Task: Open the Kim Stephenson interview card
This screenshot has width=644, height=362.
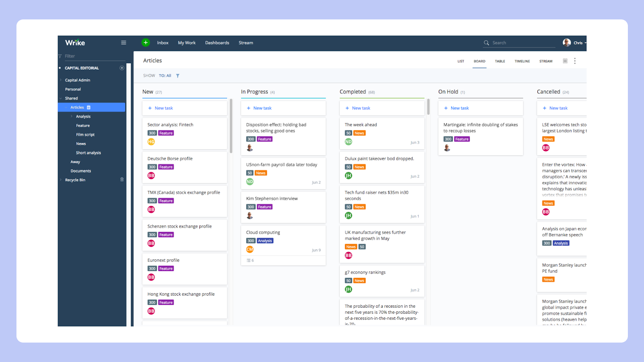Action: tap(272, 199)
